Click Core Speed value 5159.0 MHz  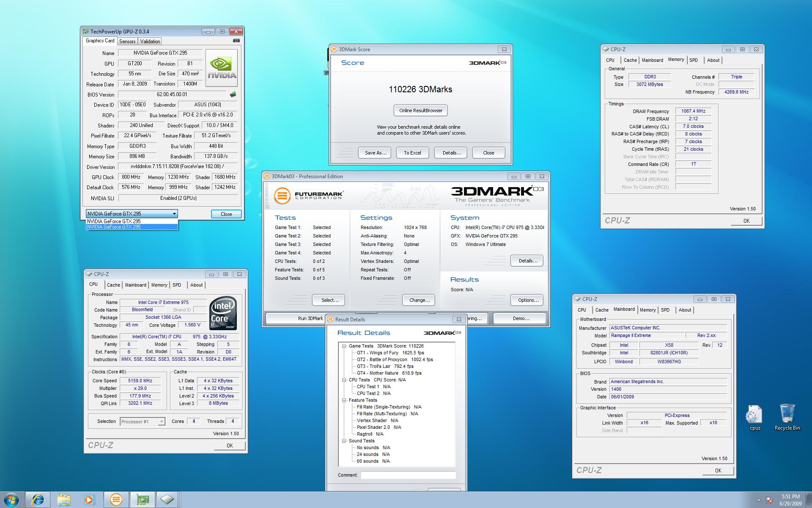[140, 381]
